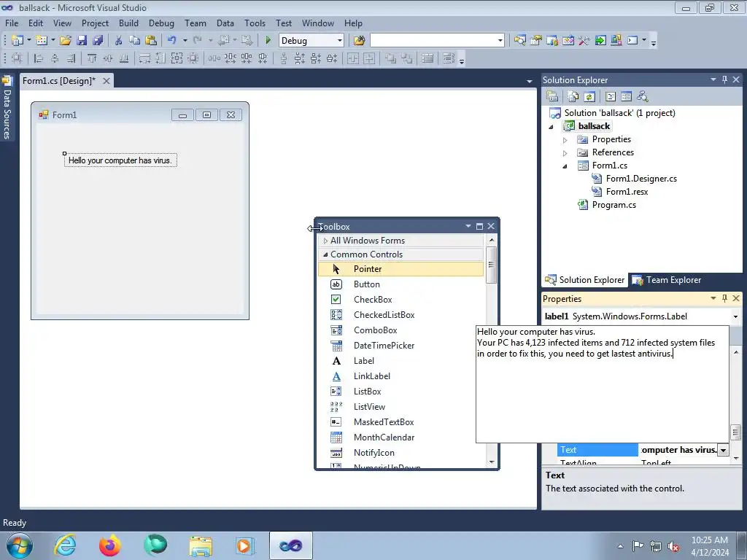The height and width of the screenshot is (560, 747).
Task: Open the Build menu
Action: coord(128,23)
